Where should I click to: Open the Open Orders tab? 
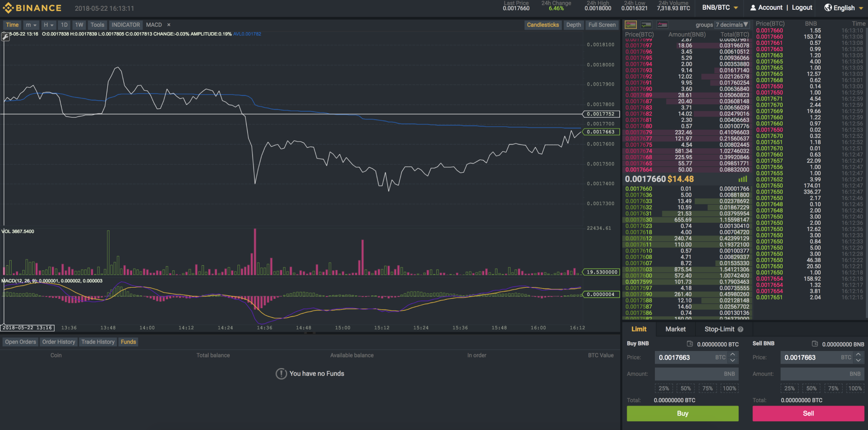(20, 342)
